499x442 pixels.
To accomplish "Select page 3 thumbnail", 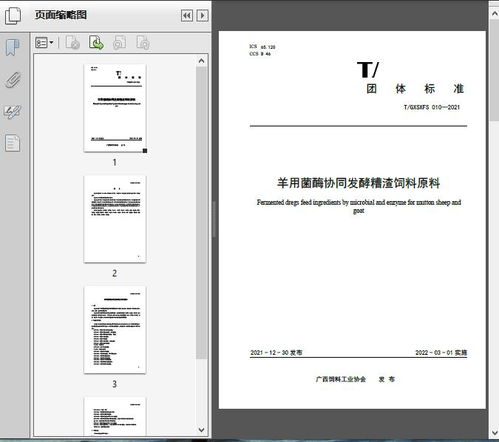I will click(115, 330).
